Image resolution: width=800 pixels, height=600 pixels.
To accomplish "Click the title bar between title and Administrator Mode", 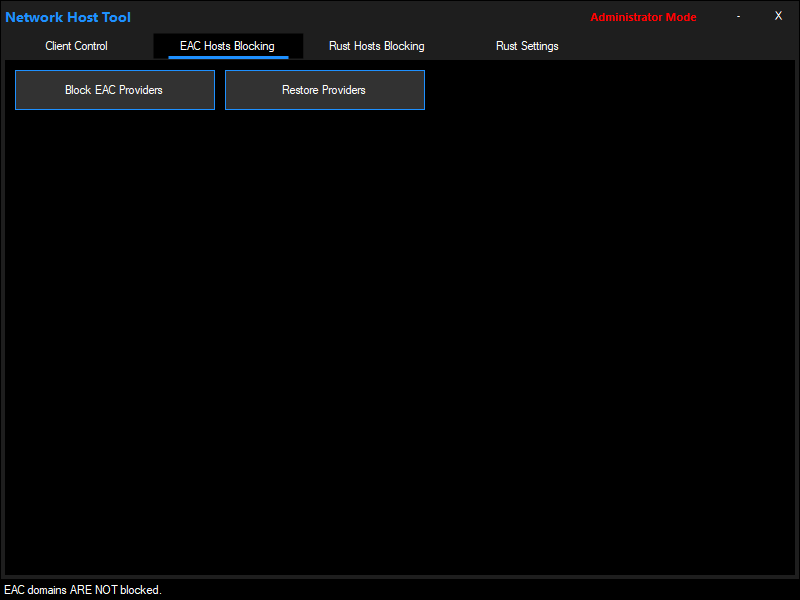I will coord(360,17).
